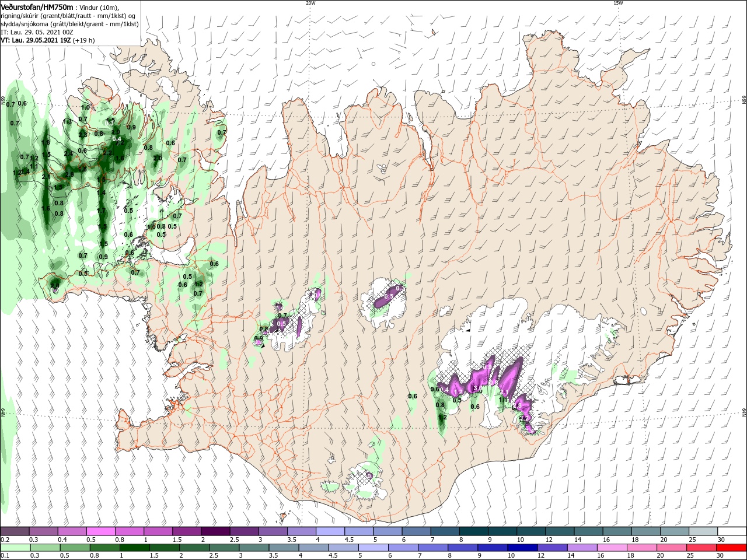This screenshot has width=747, height=560.
Task: Click the 0.4 label under the upper legend row
Action: click(63, 540)
